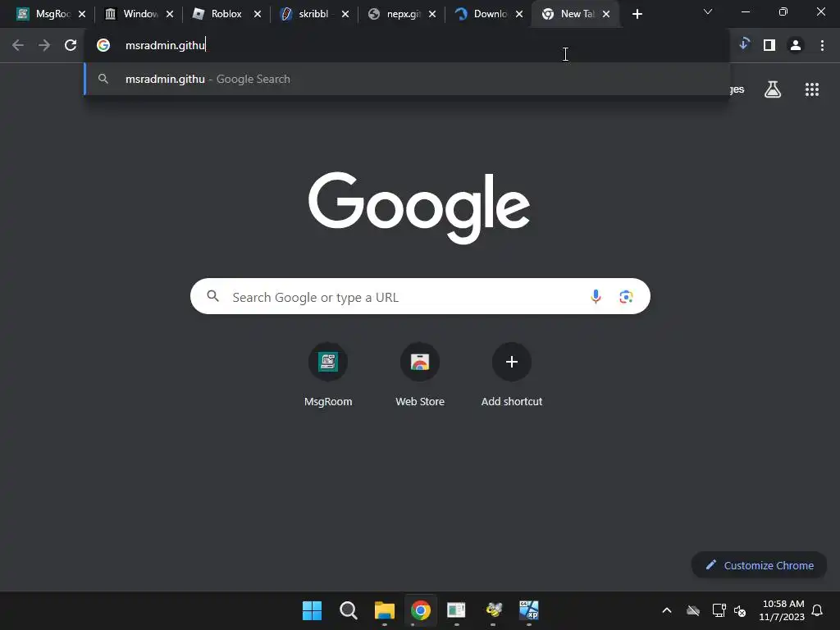The image size is (840, 630).
Task: Open Chrome three-dot menu
Action: (x=822, y=46)
